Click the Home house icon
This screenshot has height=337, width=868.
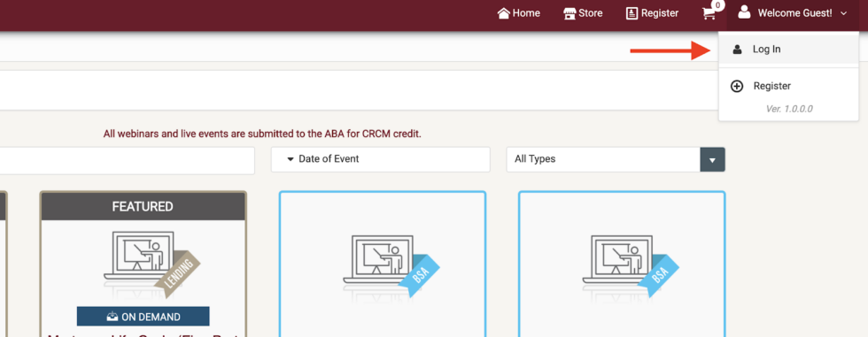(504, 13)
